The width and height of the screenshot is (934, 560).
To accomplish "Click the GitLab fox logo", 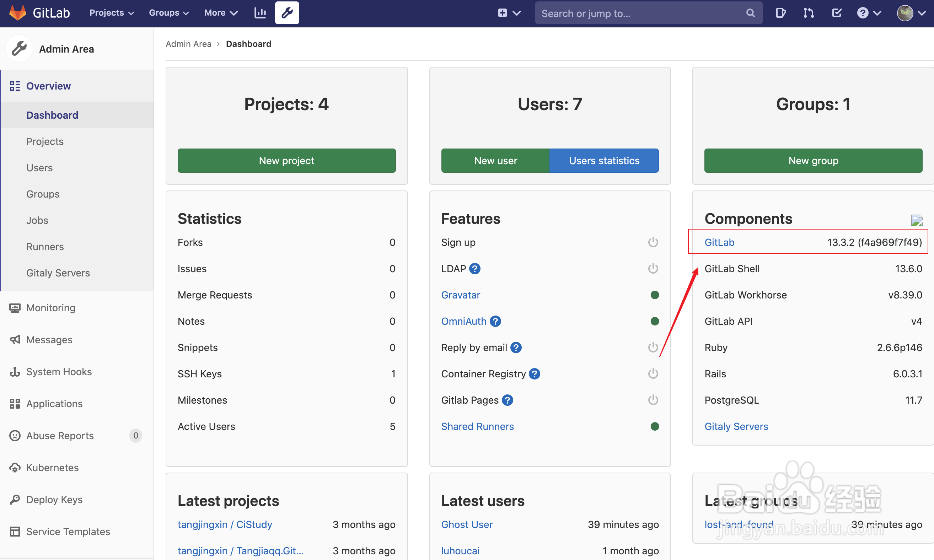I will coord(18,13).
